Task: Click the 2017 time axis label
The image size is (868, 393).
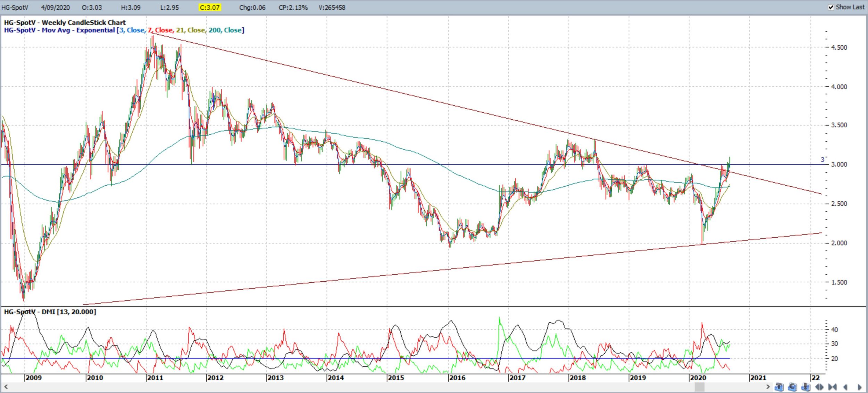Action: point(517,378)
